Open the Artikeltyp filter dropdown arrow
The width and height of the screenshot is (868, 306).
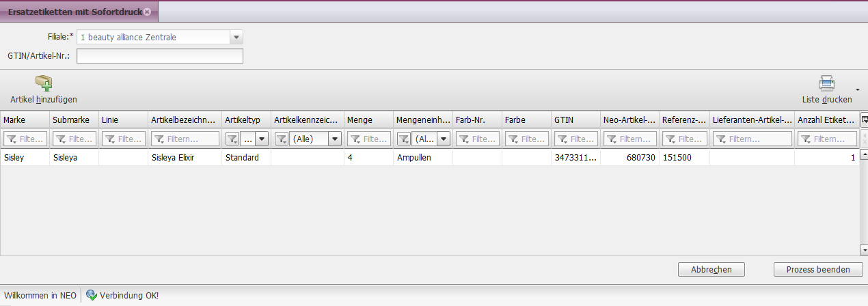point(261,139)
